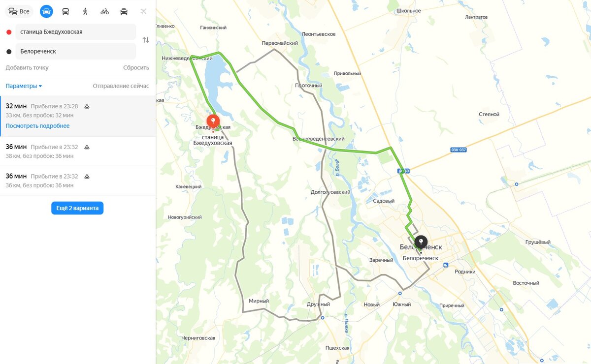Viewport: 591px width, 364px height.
Task: Click the red origin marker on map
Action: click(213, 122)
